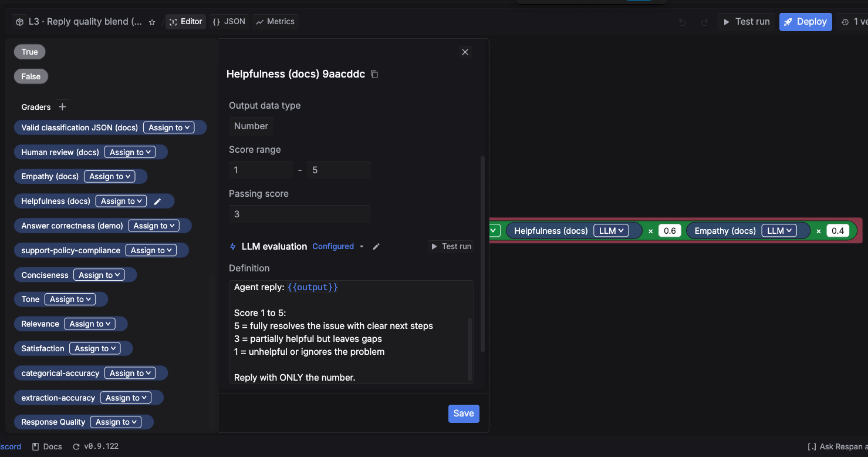Viewport: 868px width, 457px height.
Task: Open the Metrics tab
Action: (x=275, y=22)
